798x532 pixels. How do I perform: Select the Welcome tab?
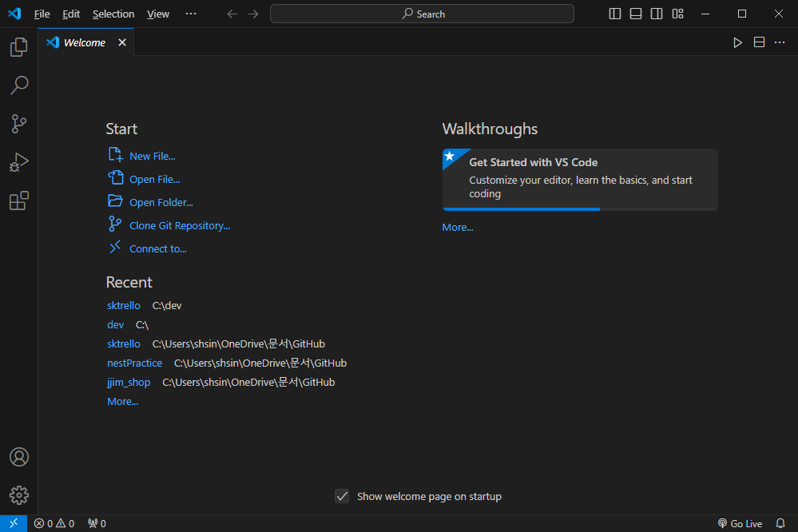[84, 42]
